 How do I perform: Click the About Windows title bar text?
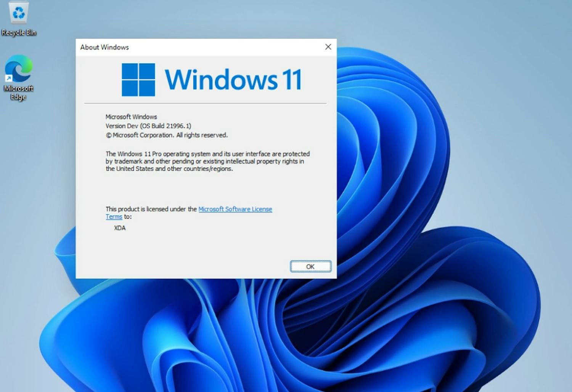104,47
